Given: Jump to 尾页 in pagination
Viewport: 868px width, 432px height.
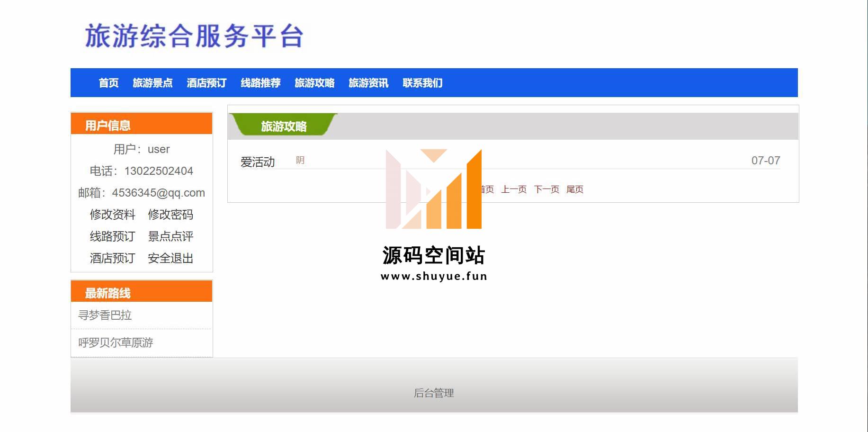Looking at the screenshot, I should pyautogui.click(x=575, y=189).
